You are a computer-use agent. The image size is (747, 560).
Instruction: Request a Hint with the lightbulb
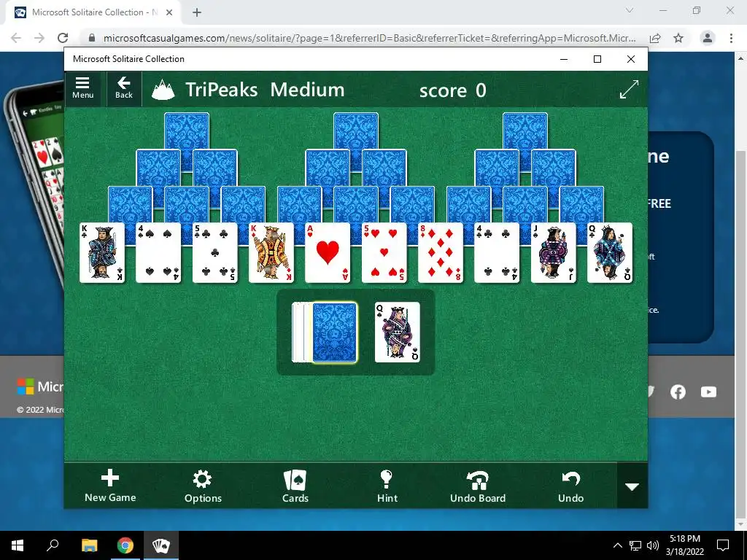(x=387, y=486)
